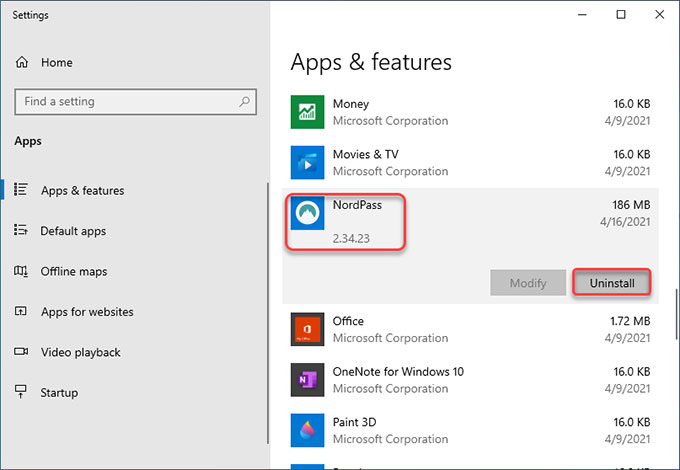
Task: Open Video playback settings
Action: 81,352
